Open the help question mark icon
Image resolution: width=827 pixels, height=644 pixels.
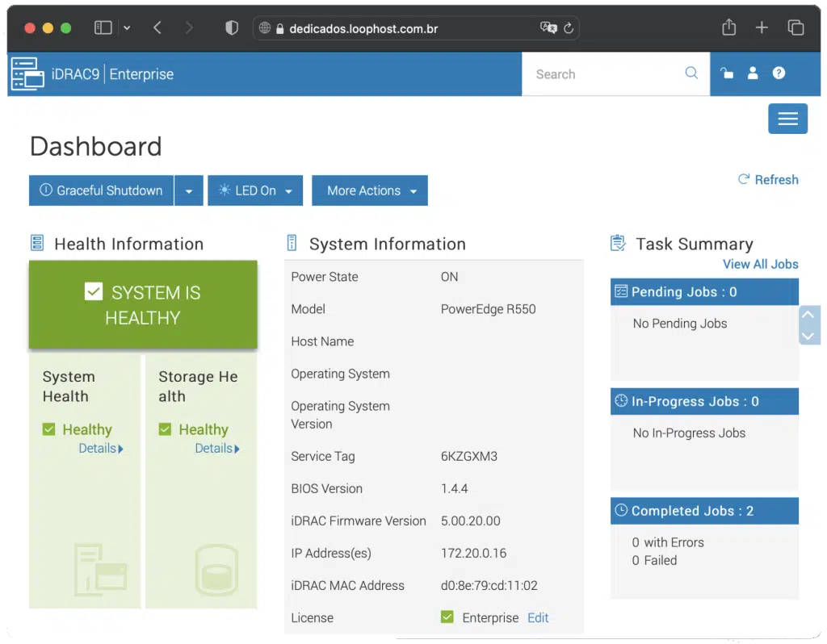[779, 73]
